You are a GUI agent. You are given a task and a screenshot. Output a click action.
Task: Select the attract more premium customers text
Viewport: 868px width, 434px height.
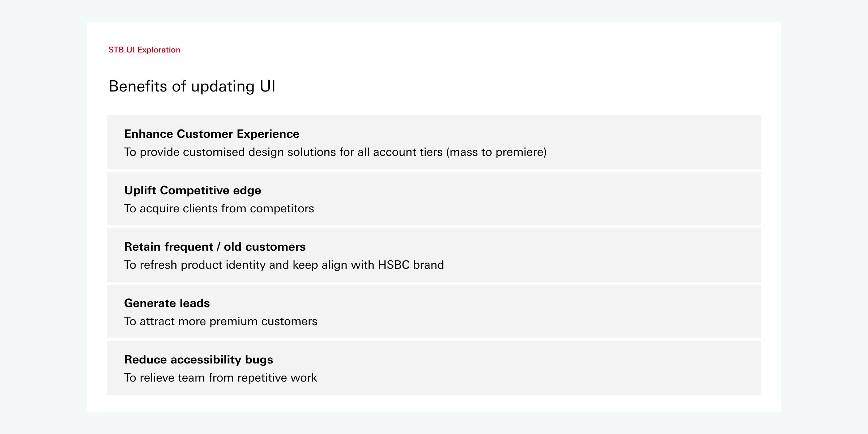tap(221, 322)
